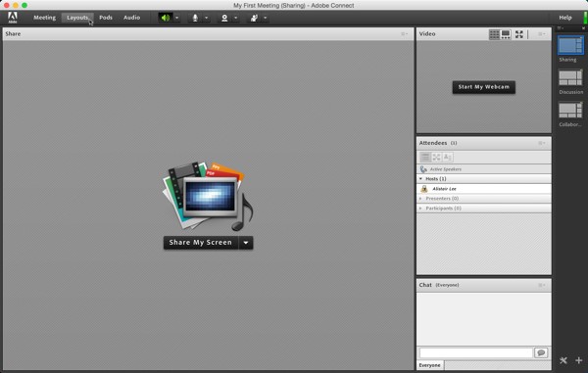Open the Chat pod options menu
Image resolution: width=588 pixels, height=373 pixels.
542,285
